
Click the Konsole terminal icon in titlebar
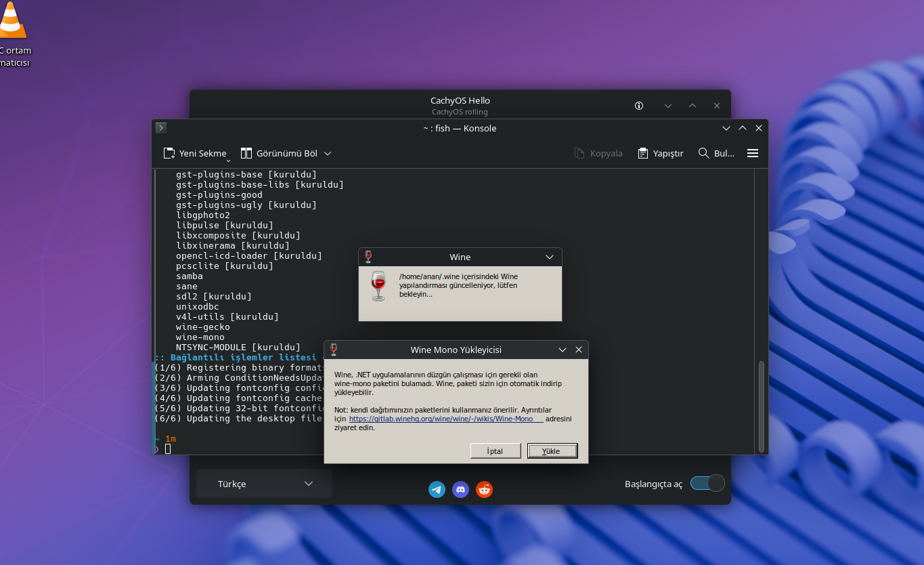(161, 127)
